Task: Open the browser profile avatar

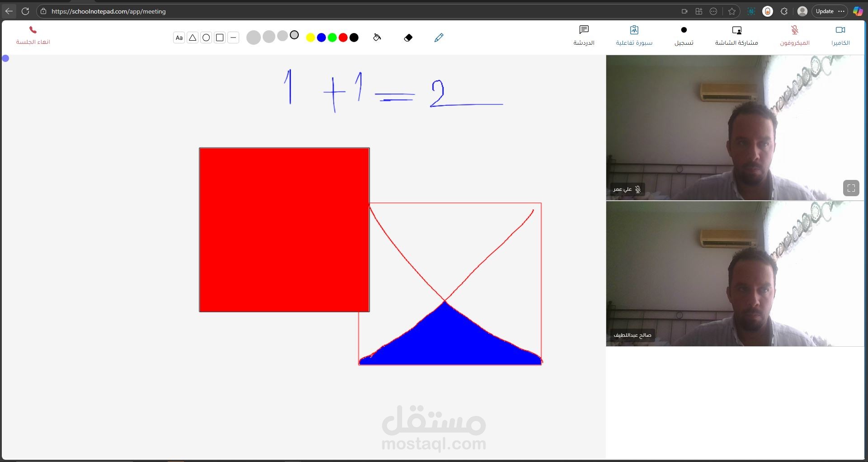Action: 802,11
